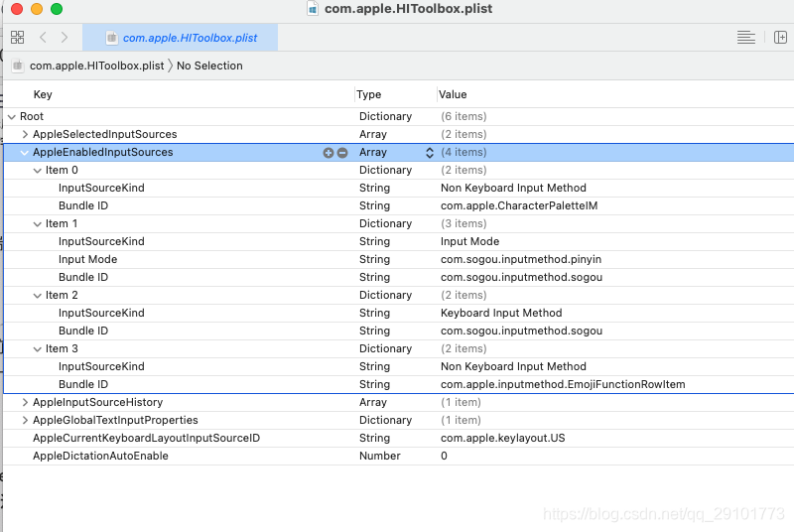Select AppleCurrentKeyboardLayoutInputSourceID key
This screenshot has width=794, height=532.
[146, 439]
